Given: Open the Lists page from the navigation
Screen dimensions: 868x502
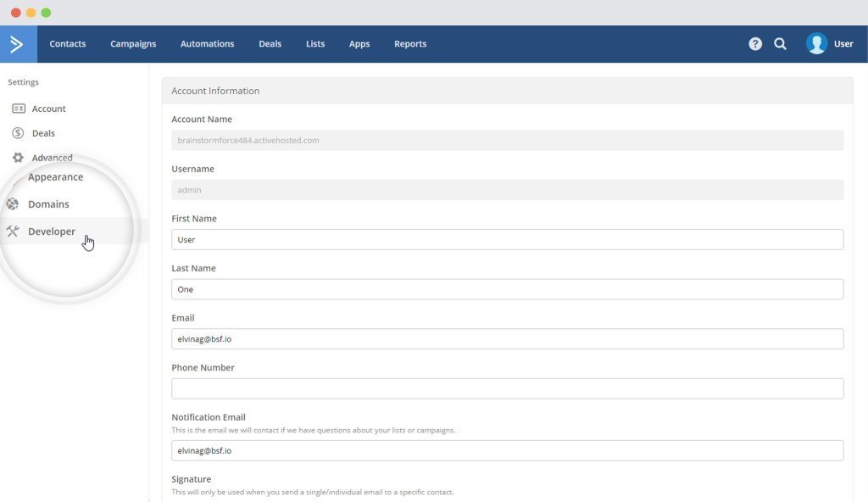Looking at the screenshot, I should pos(314,43).
